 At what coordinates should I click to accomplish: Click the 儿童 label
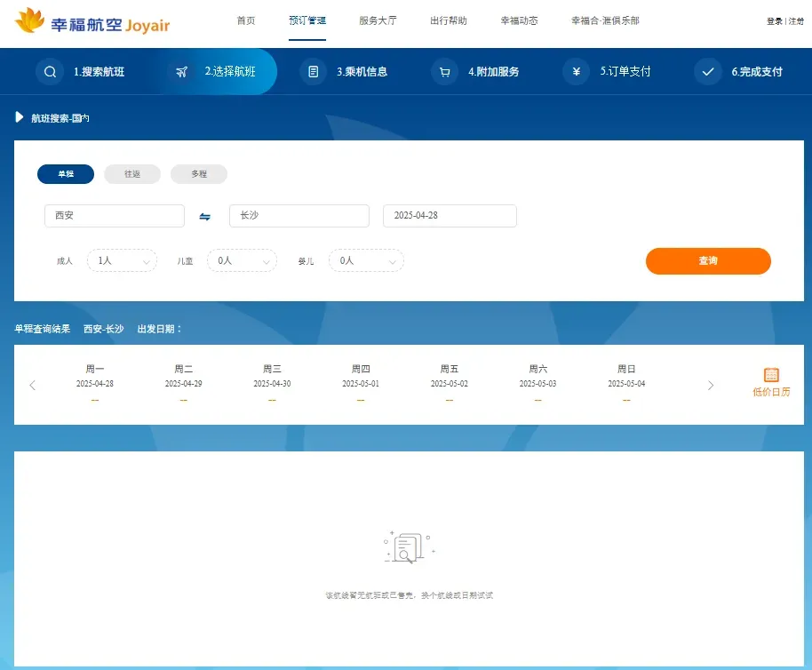click(185, 261)
